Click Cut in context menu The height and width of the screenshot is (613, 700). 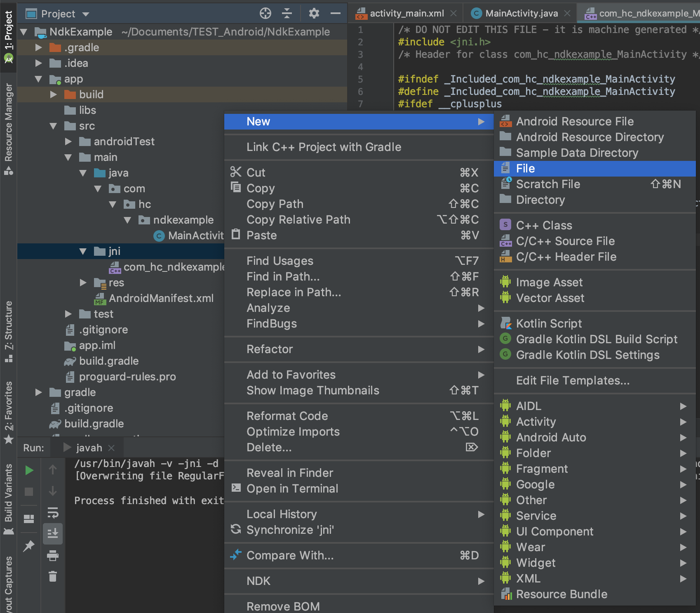point(359,172)
